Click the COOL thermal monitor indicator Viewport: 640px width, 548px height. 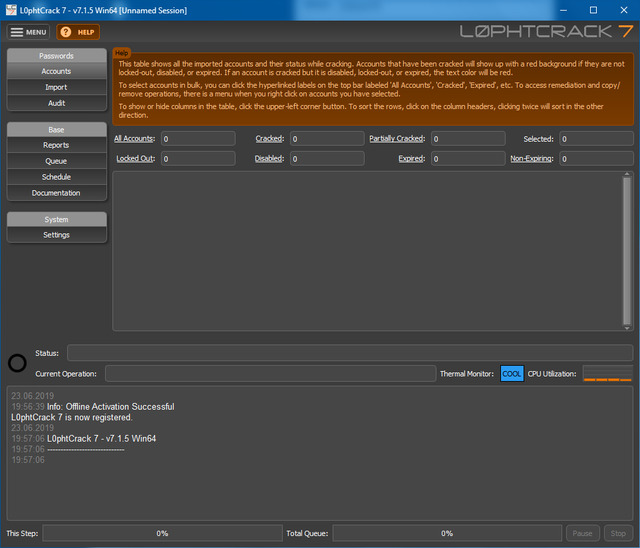tap(512, 374)
